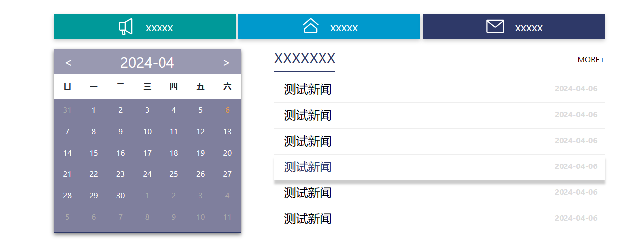Select the white April 7 date
The width and height of the screenshot is (644, 247).
tap(67, 132)
